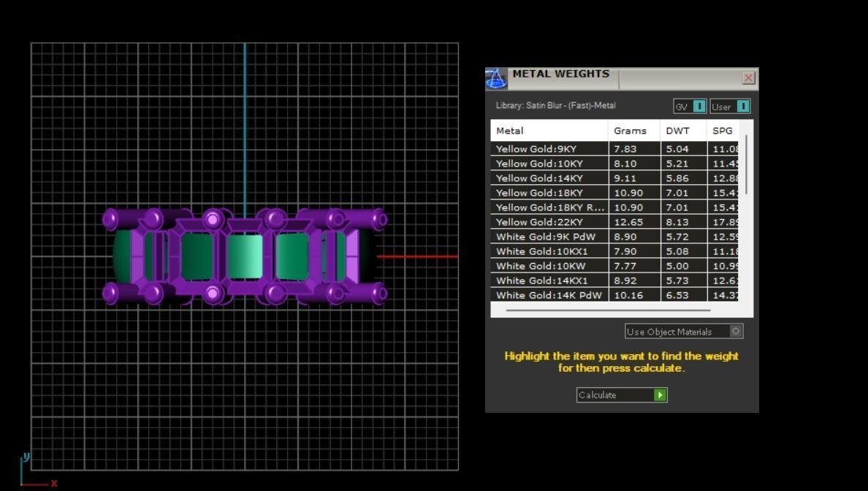Click the Grams column header

pyautogui.click(x=634, y=131)
